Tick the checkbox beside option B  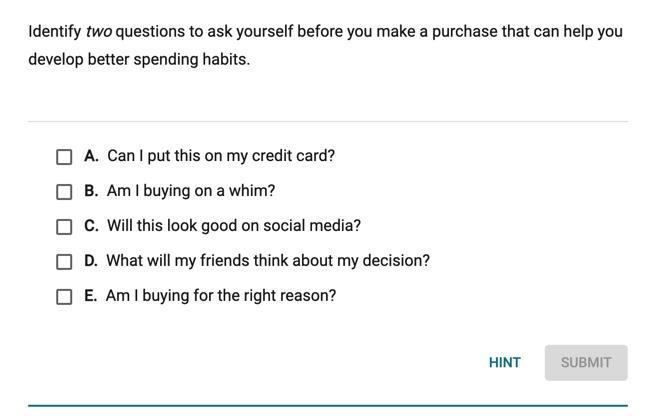pyautogui.click(x=64, y=192)
